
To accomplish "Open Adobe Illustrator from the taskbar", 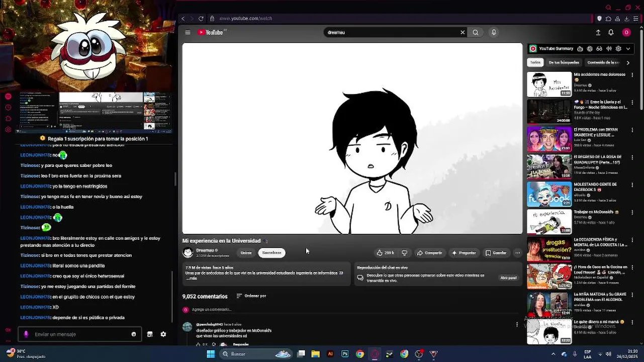I will 330,354.
